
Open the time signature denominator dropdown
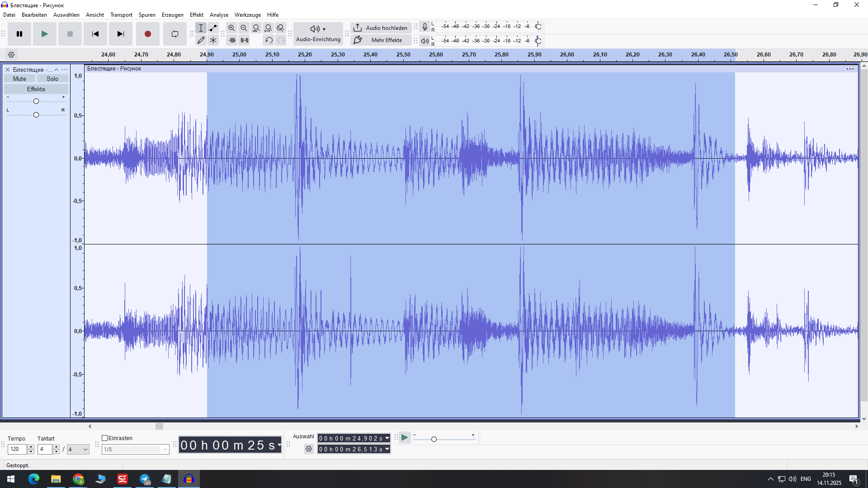pyautogui.click(x=78, y=450)
